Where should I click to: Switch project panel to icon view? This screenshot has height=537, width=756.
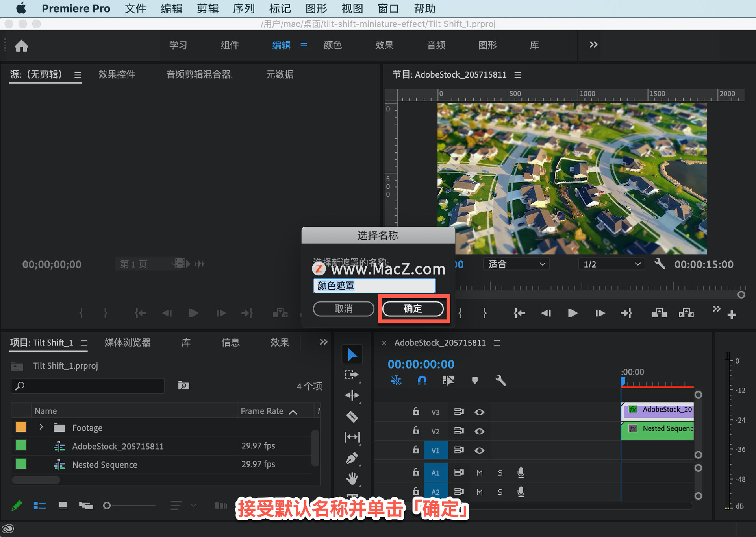(63, 506)
